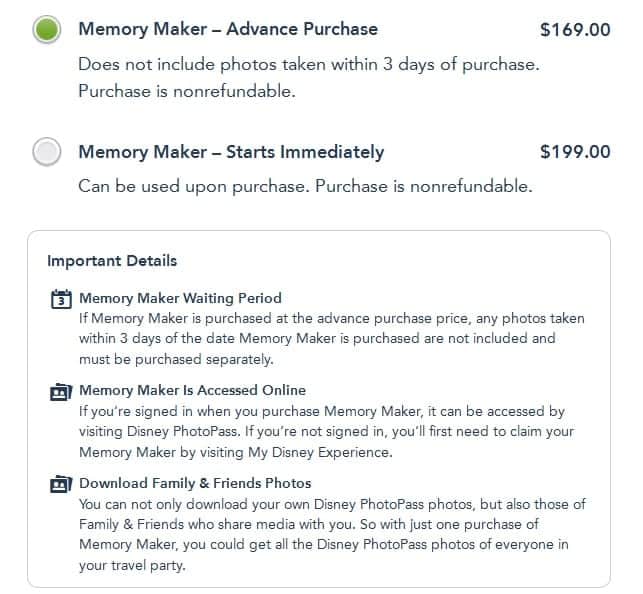The width and height of the screenshot is (643, 594).
Task: Click the calendar icon beside Waiting Period
Action: 60,298
